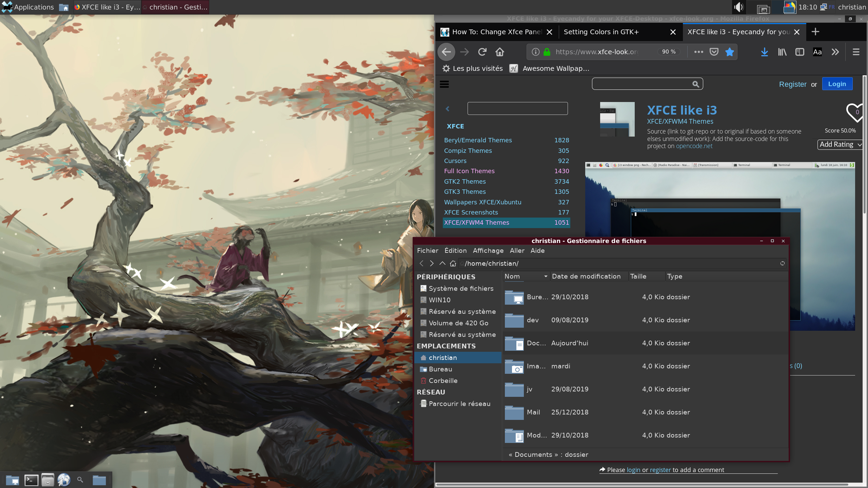Close the Setting Colors in GTK+ tab

(x=673, y=32)
